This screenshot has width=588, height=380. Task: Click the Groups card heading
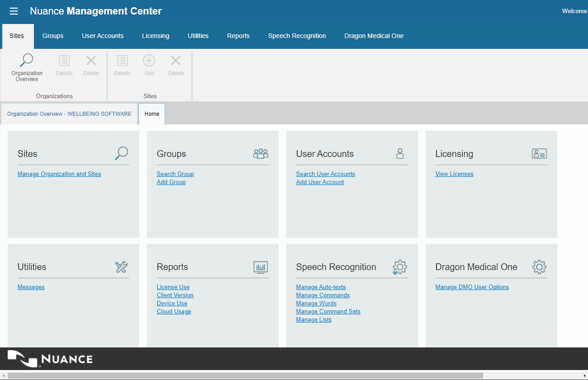click(171, 154)
